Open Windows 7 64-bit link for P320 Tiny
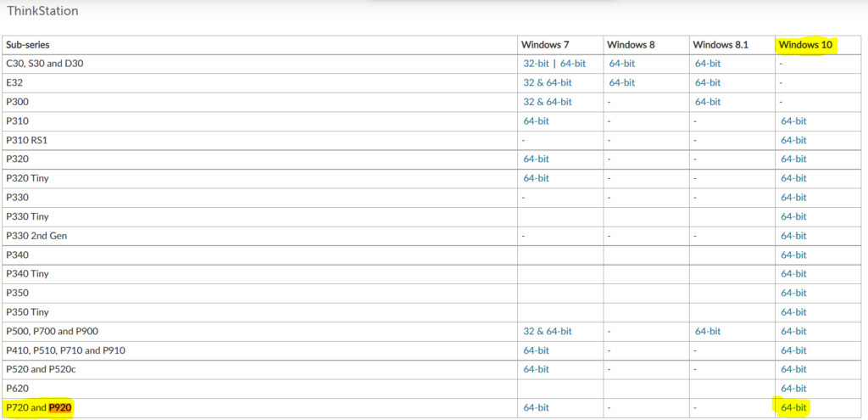This screenshot has height=420, width=868. tap(537, 178)
